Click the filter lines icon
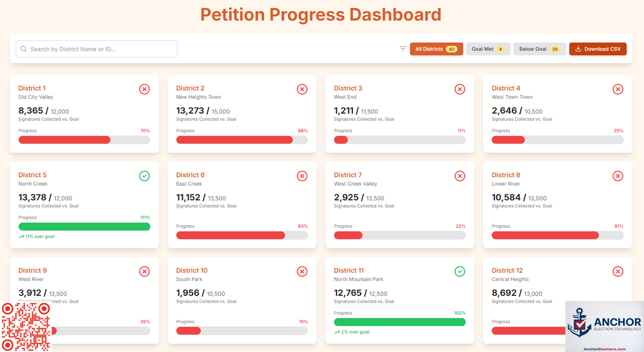Screen dimensions: 644x352 (403, 49)
